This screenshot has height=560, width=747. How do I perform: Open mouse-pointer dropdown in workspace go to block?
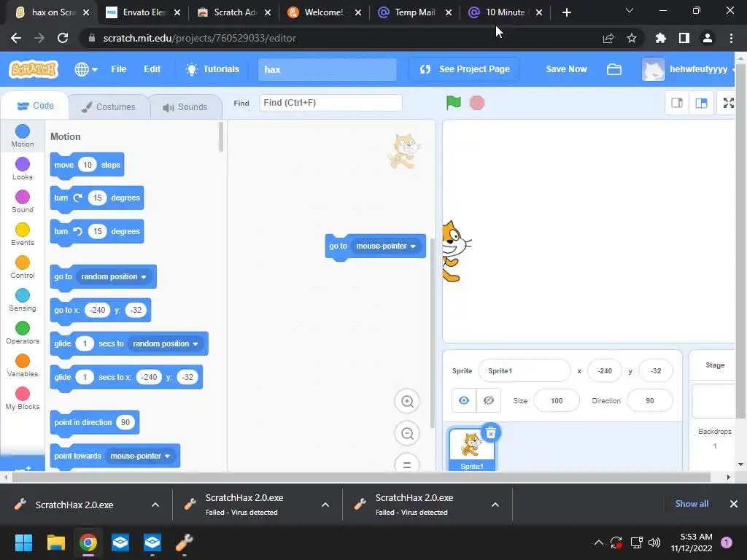point(386,246)
